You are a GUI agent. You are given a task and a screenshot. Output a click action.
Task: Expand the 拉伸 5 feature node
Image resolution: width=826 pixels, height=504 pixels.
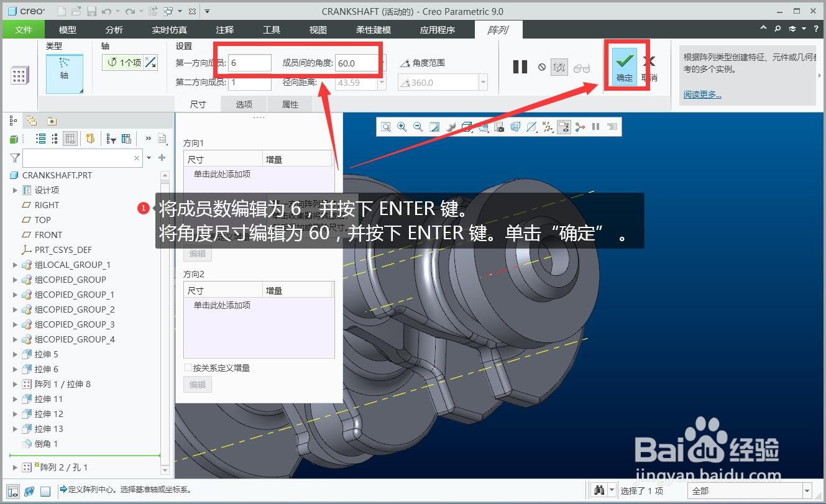click(x=16, y=354)
